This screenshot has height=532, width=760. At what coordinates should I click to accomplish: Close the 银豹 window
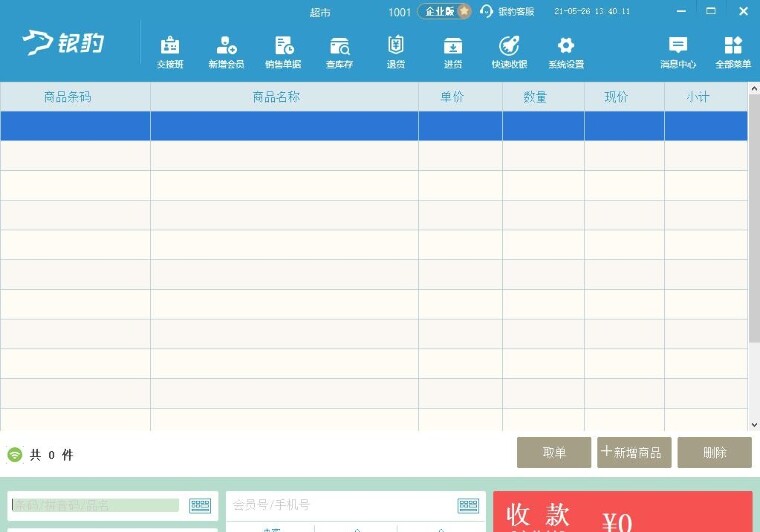(x=743, y=11)
